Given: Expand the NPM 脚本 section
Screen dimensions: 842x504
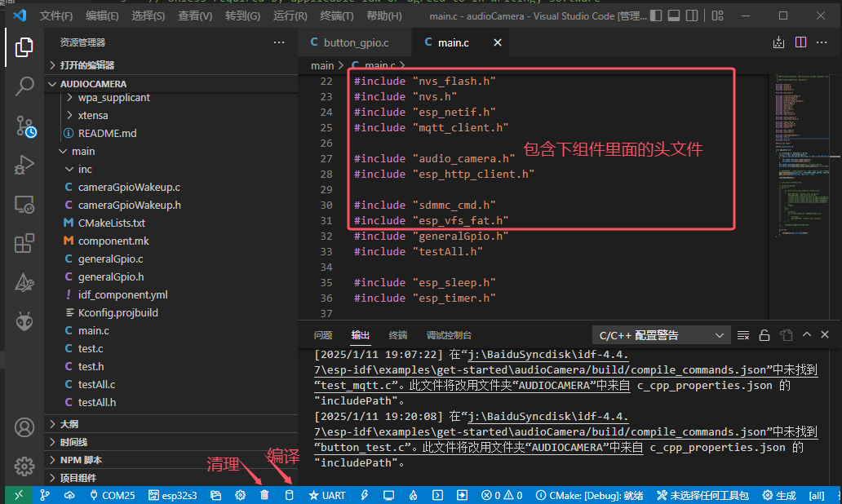Looking at the screenshot, I should click(x=171, y=460).
